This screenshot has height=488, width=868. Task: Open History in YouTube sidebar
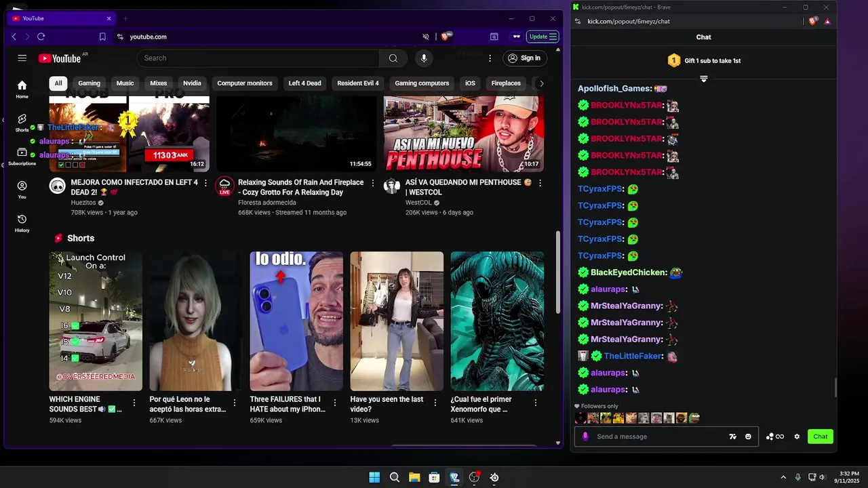coord(22,223)
